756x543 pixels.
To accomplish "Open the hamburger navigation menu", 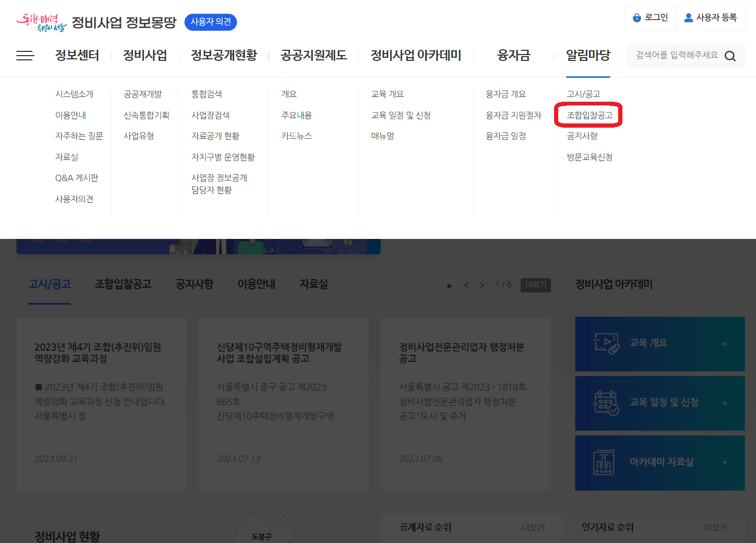I will 25,55.
